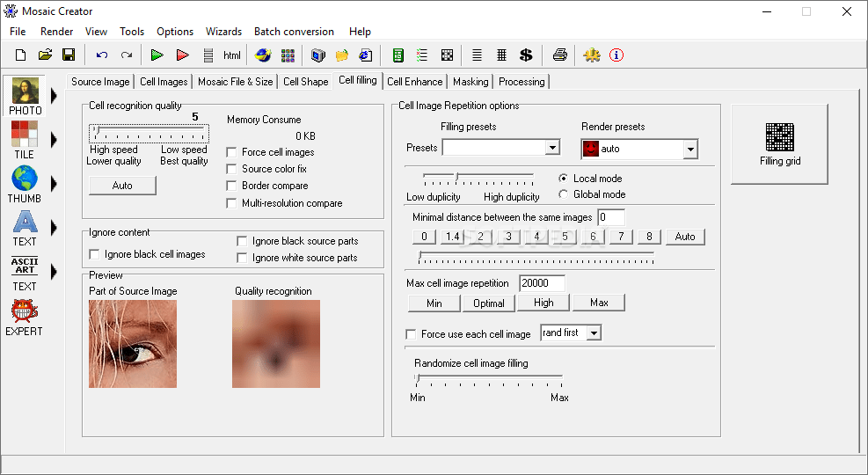Screen dimensions: 868x475
Task: Open the Batch conversion menu
Action: coord(294,32)
